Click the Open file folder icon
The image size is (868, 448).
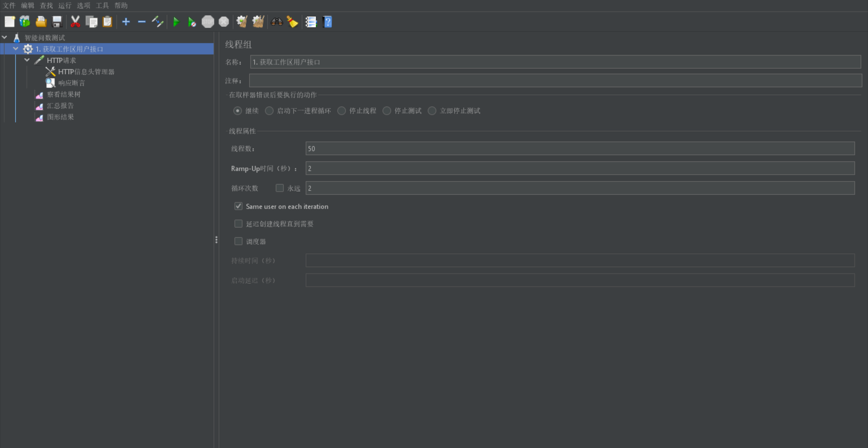pos(41,22)
